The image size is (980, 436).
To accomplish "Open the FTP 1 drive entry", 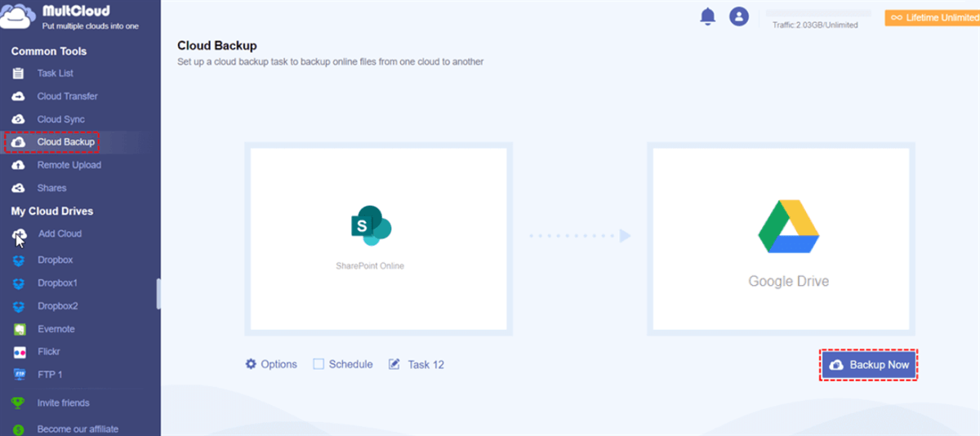I will pyautogui.click(x=50, y=375).
